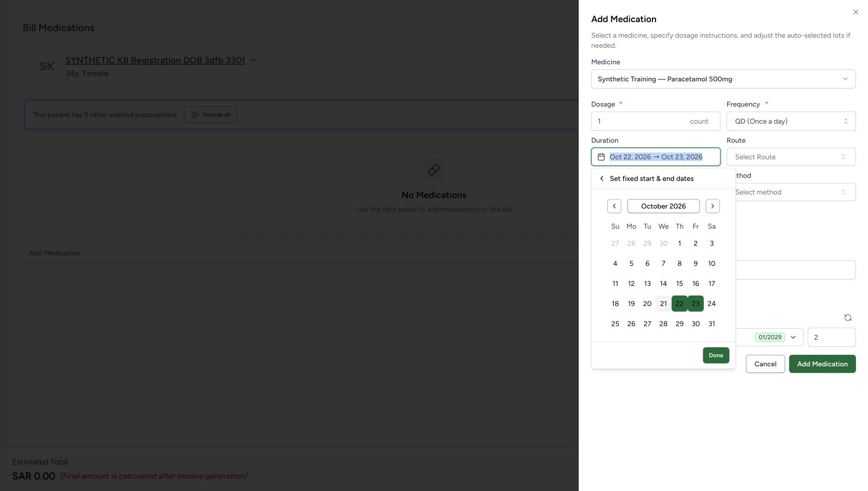The height and width of the screenshot is (491, 868).
Task: Close the Add Medication panel
Action: coord(855,12)
